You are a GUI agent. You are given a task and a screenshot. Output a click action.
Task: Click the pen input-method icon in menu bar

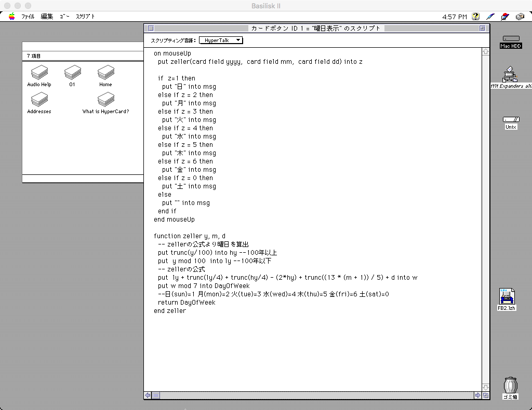490,16
